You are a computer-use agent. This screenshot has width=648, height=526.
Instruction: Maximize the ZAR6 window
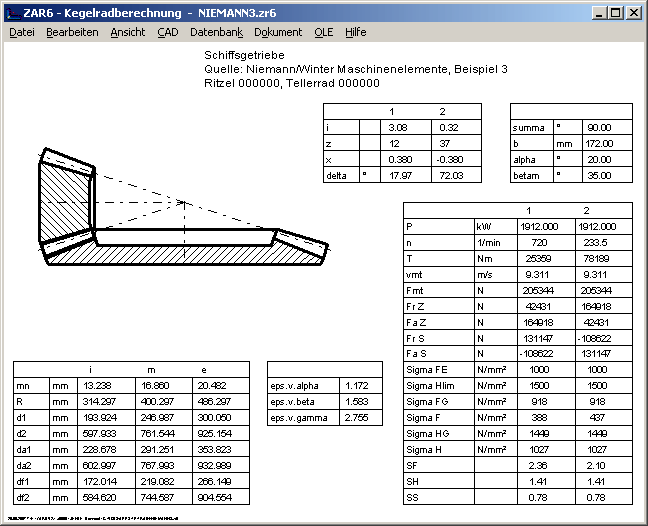point(615,13)
